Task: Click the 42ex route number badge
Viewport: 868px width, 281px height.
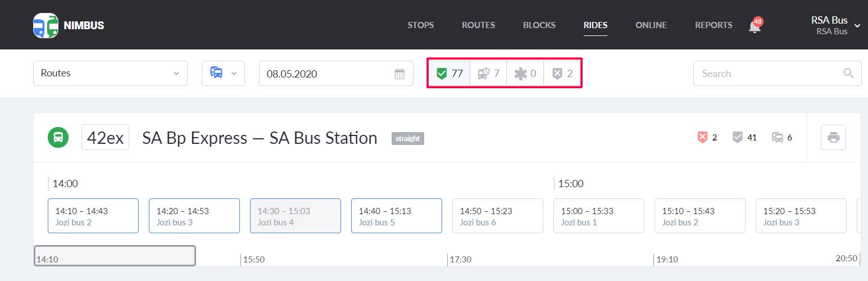Action: point(106,138)
